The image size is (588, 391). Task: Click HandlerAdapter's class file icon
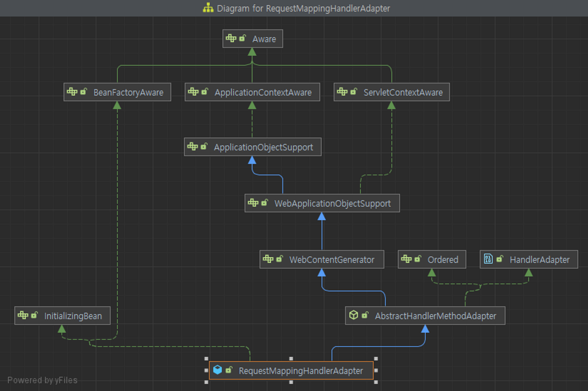point(488,259)
